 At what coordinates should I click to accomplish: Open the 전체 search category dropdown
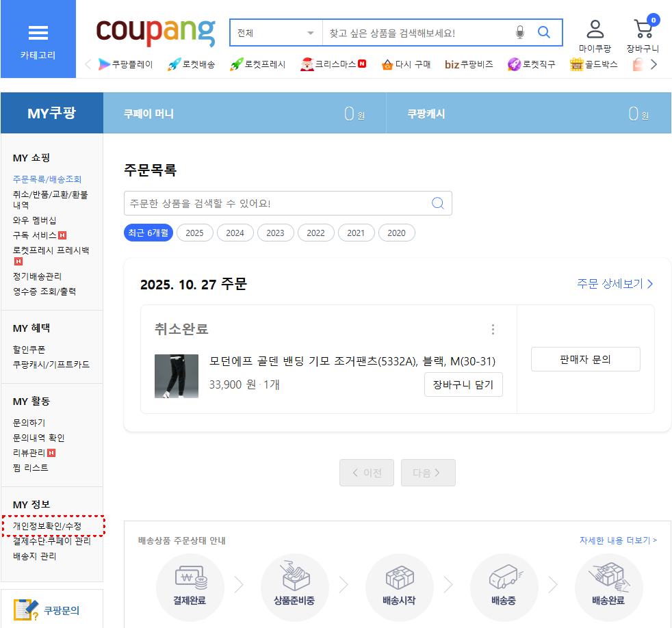click(276, 33)
